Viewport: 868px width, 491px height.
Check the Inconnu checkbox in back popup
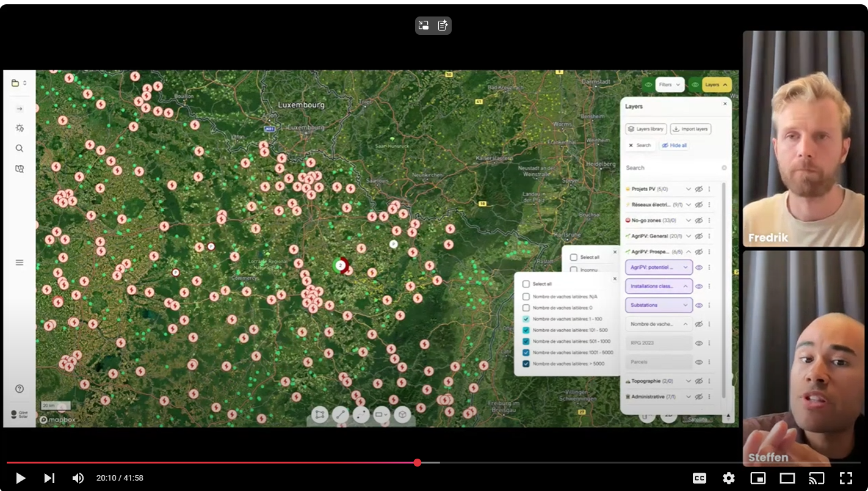tap(574, 269)
